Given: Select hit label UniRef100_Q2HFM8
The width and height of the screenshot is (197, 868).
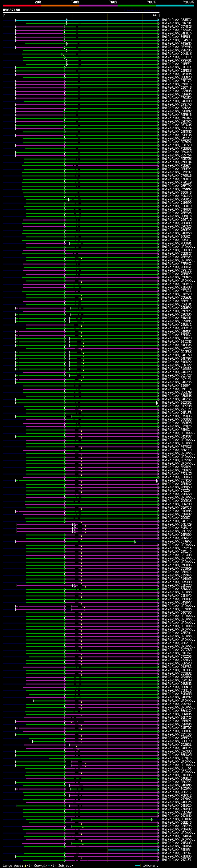Looking at the screenshot, I should [x=177, y=250].
